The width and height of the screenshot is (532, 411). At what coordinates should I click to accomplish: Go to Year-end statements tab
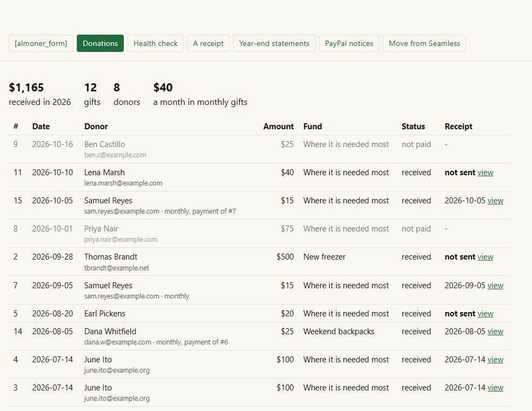pos(274,43)
